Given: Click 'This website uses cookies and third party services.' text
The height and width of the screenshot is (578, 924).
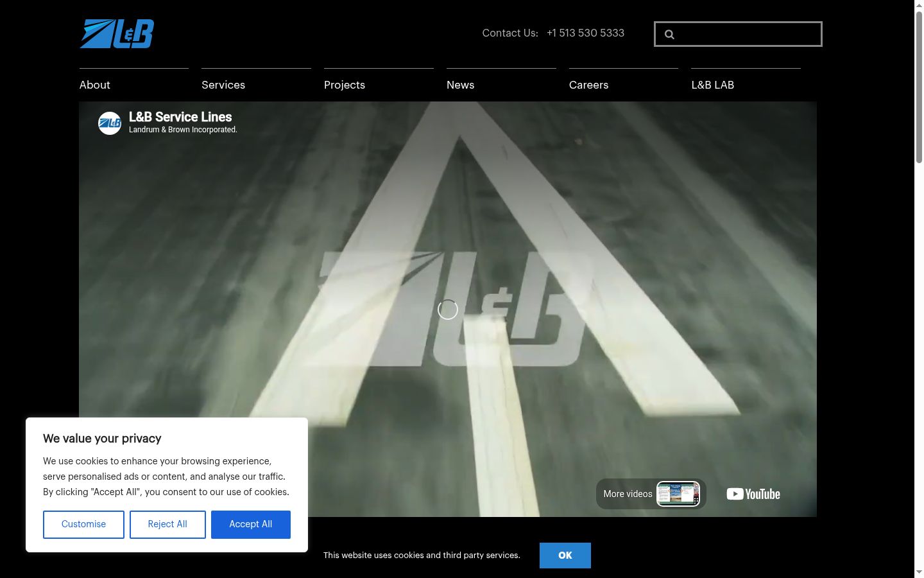Looking at the screenshot, I should [422, 556].
